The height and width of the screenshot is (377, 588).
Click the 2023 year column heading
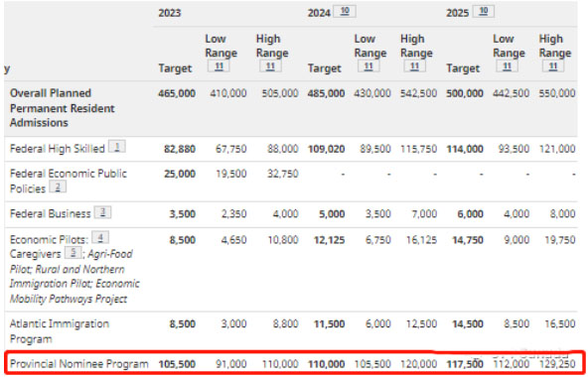point(170,13)
